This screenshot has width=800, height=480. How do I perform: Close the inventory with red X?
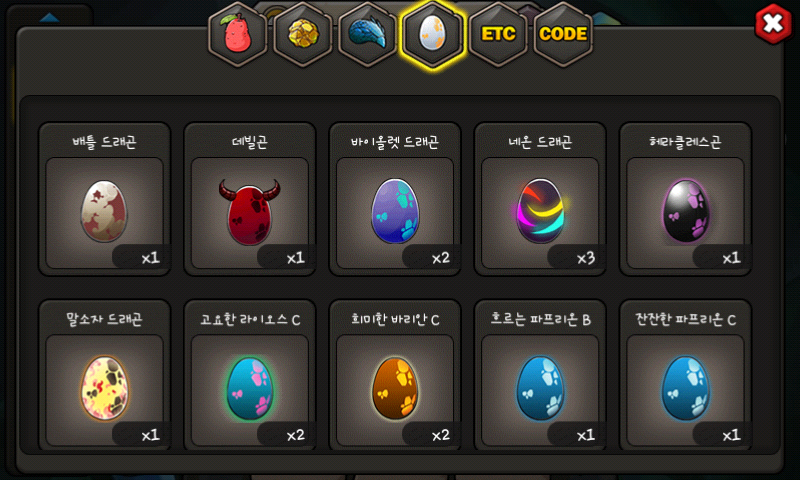click(773, 23)
